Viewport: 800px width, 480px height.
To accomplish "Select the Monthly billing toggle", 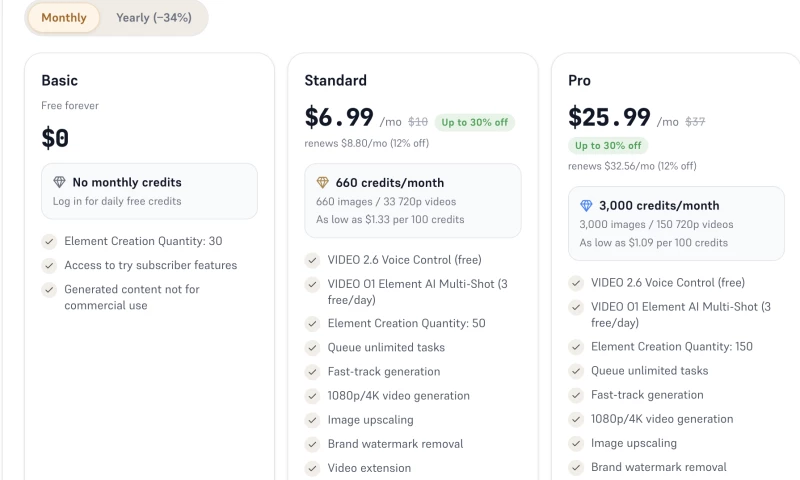I will [x=64, y=18].
